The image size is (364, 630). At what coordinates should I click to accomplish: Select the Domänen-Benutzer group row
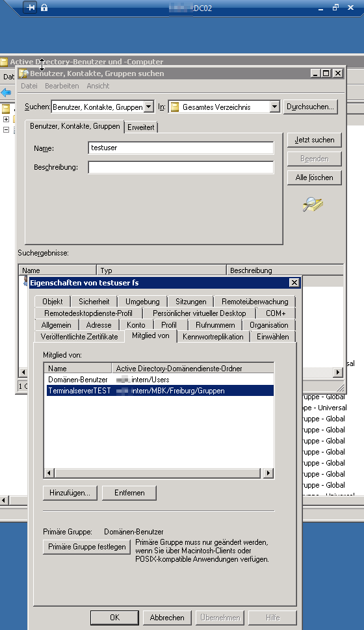point(160,380)
